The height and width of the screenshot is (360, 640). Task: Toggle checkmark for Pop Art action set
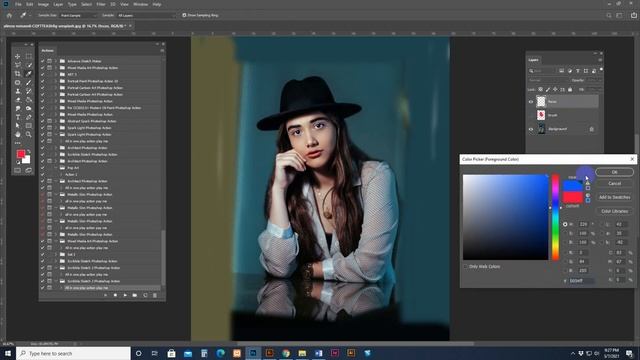pos(42,168)
